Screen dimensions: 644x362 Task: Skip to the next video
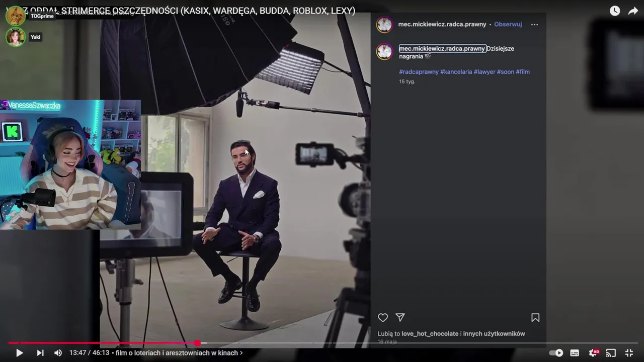point(40,353)
